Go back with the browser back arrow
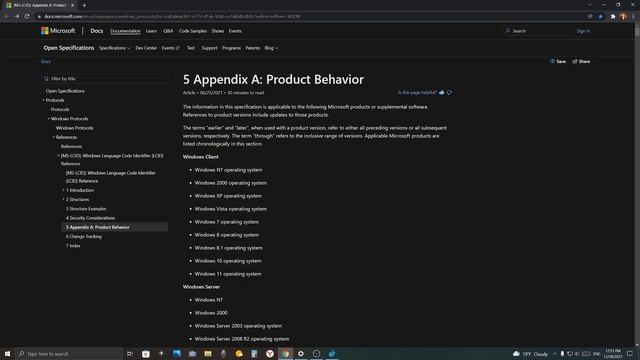This screenshot has width=640, height=360. click(7, 16)
